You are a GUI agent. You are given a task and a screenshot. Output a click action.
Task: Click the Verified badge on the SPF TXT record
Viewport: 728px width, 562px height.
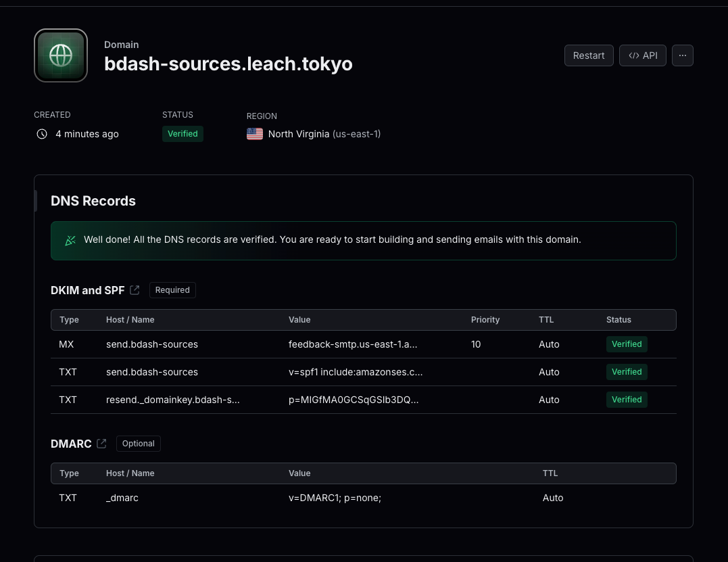click(627, 372)
